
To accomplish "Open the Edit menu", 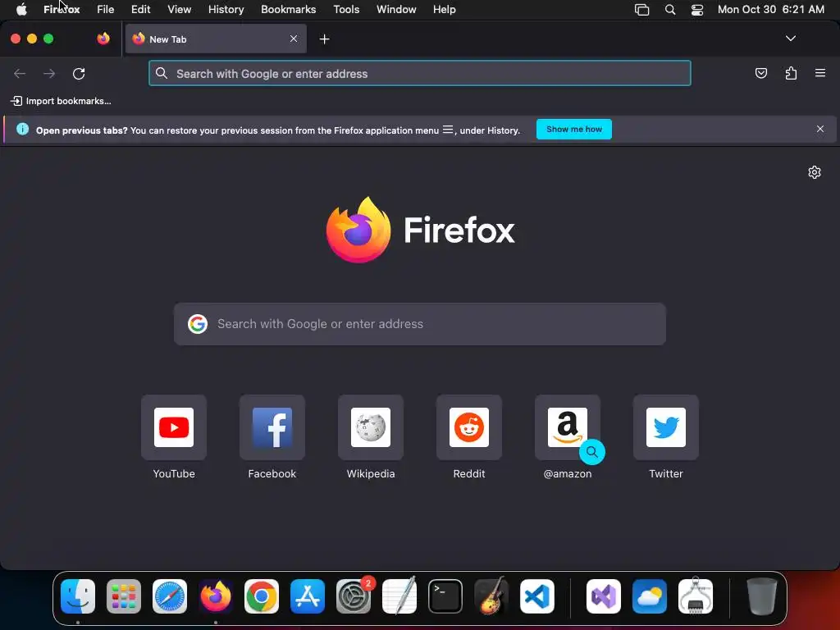I will (141, 9).
